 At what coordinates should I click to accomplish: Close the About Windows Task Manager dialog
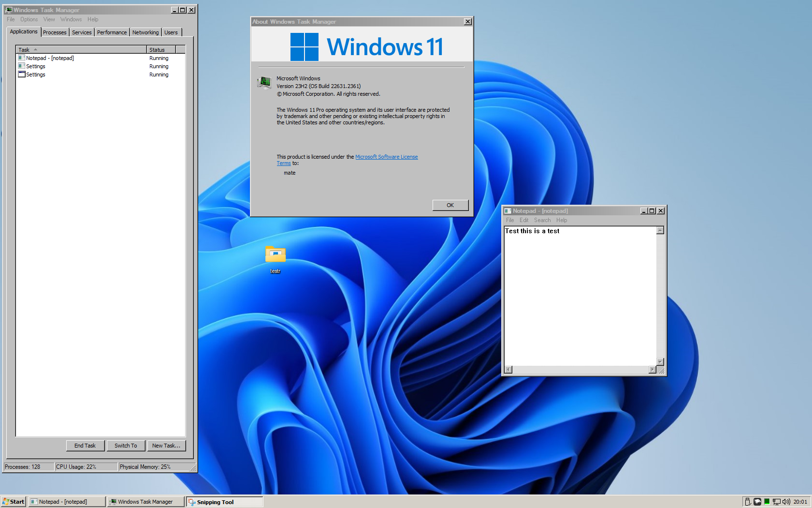click(468, 22)
